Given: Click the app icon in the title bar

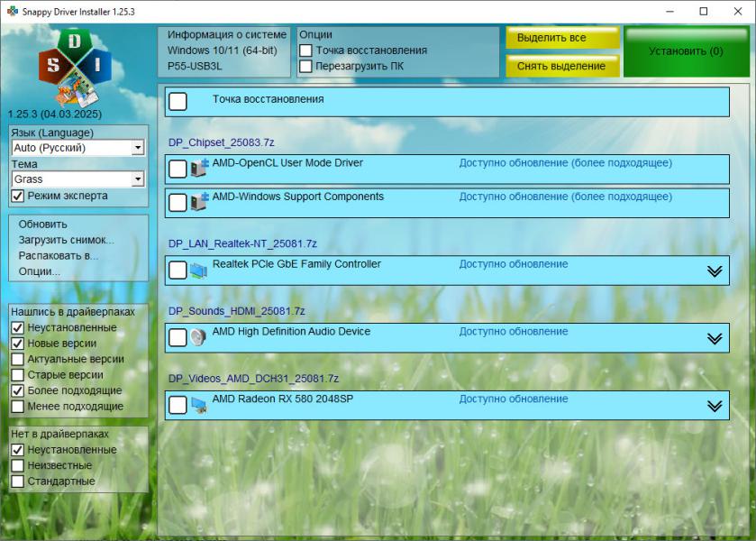Looking at the screenshot, I should point(12,12).
